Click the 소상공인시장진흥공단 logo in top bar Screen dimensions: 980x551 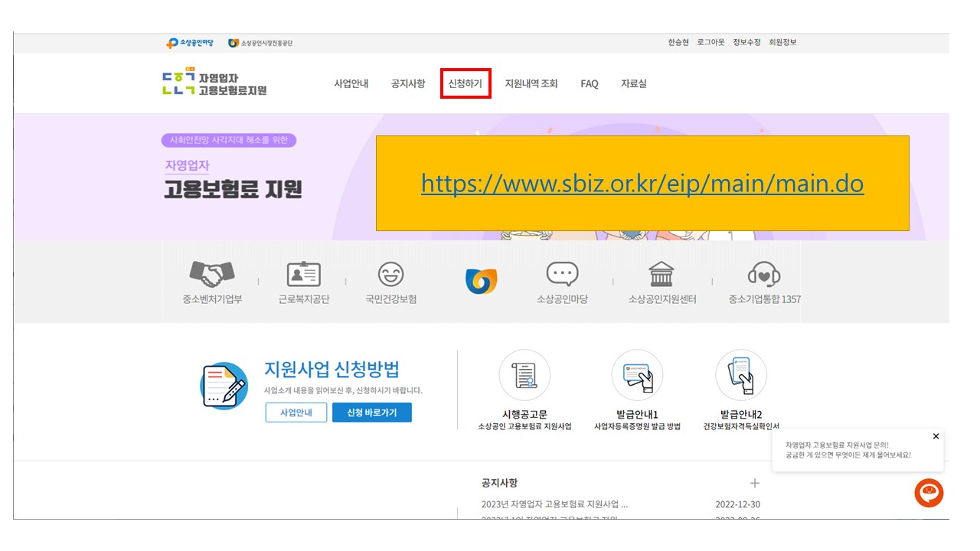[x=260, y=43]
